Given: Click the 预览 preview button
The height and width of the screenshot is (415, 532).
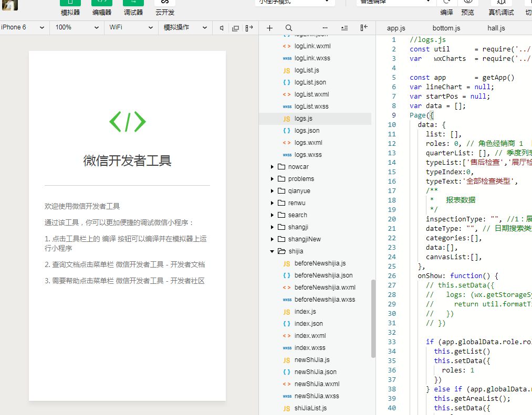Looking at the screenshot, I should click(468, 8).
